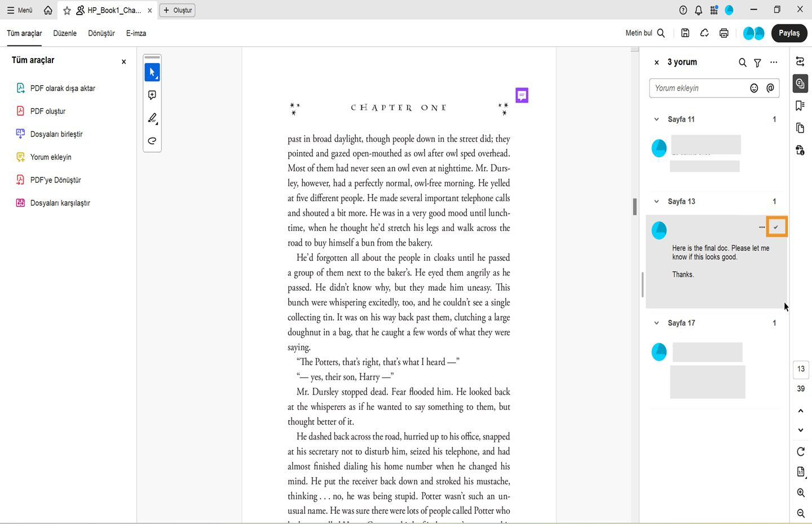The image size is (812, 524).
Task: Open the page thumbnails panel icon
Action: coord(800,128)
